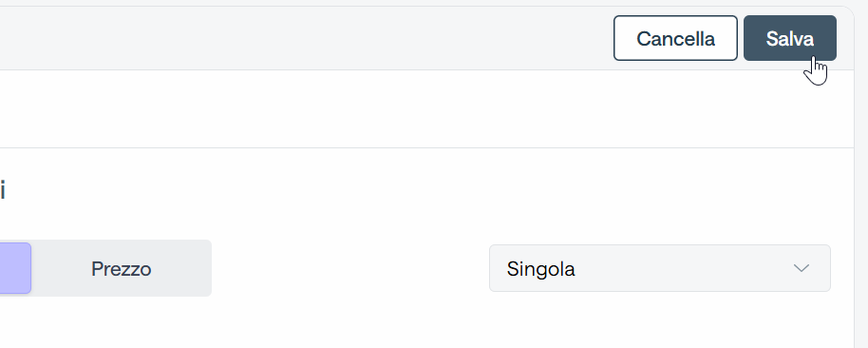Select the purple highlighted segment left of Prezzo

pos(15,268)
